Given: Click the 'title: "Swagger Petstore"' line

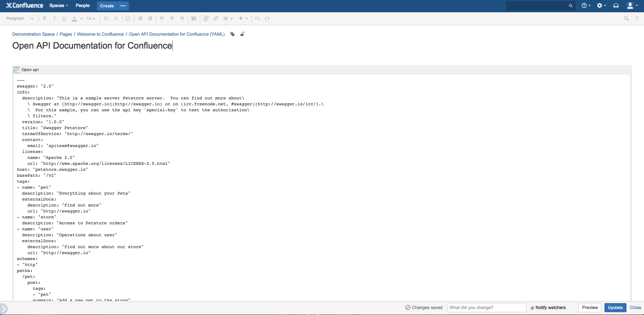Looking at the screenshot, I should [x=55, y=128].
